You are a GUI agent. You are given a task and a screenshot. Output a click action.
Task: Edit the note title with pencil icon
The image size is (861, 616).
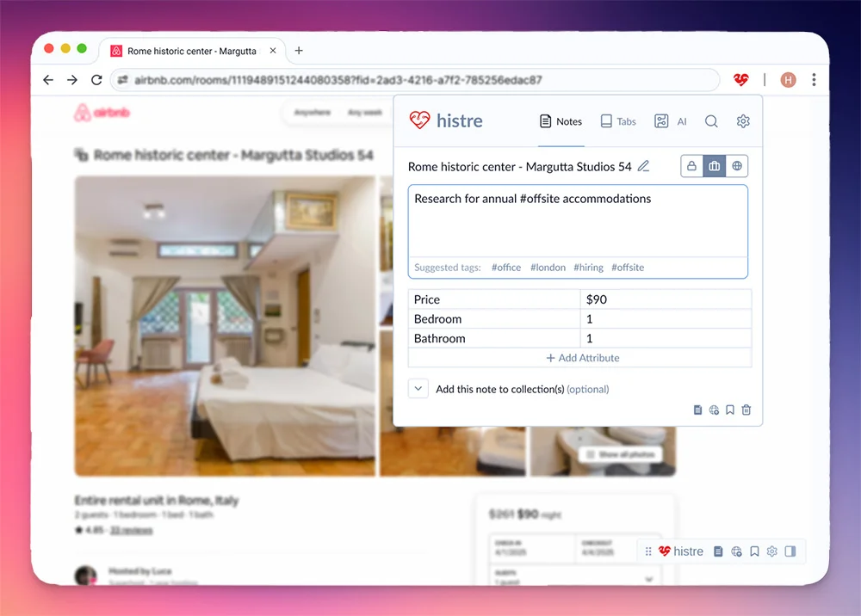click(x=643, y=166)
